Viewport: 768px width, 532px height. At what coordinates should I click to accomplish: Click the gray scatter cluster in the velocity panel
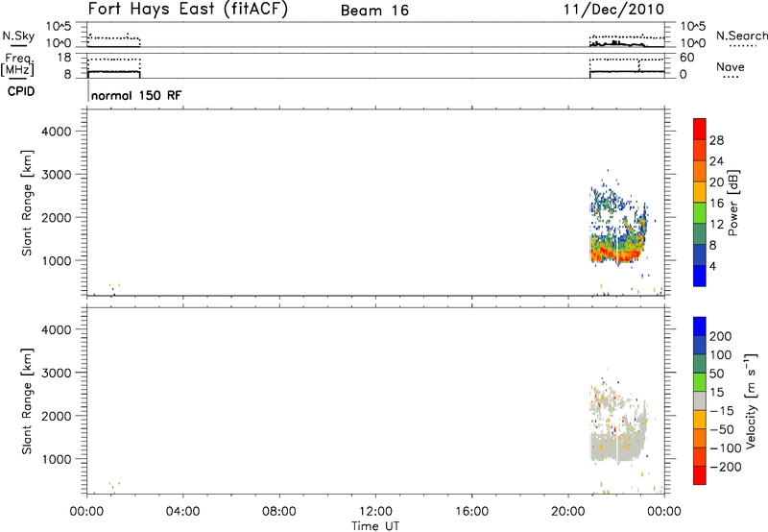pos(617,446)
